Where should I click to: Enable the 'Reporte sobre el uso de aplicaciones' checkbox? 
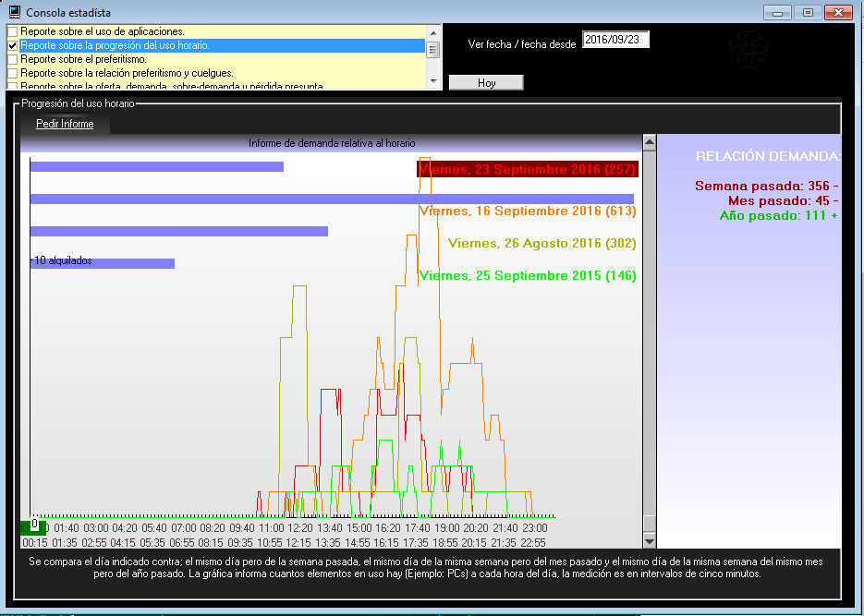(13, 32)
